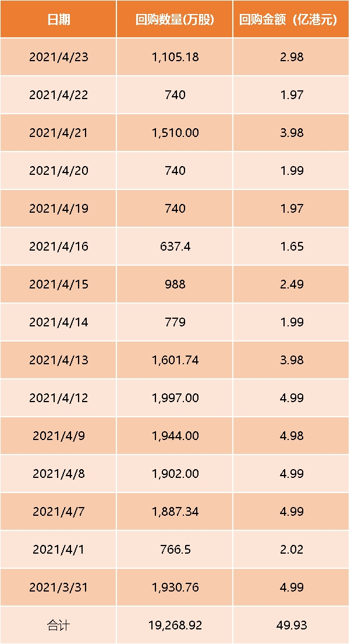Click the total amount 49.93
The image size is (351, 644).
click(292, 625)
